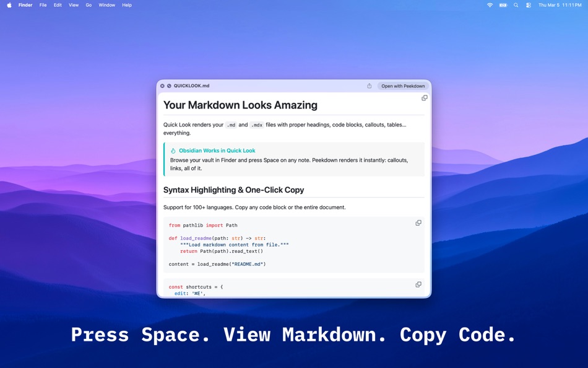Click the battery status icon
Viewport: 588px width, 368px height.
coord(503,5)
